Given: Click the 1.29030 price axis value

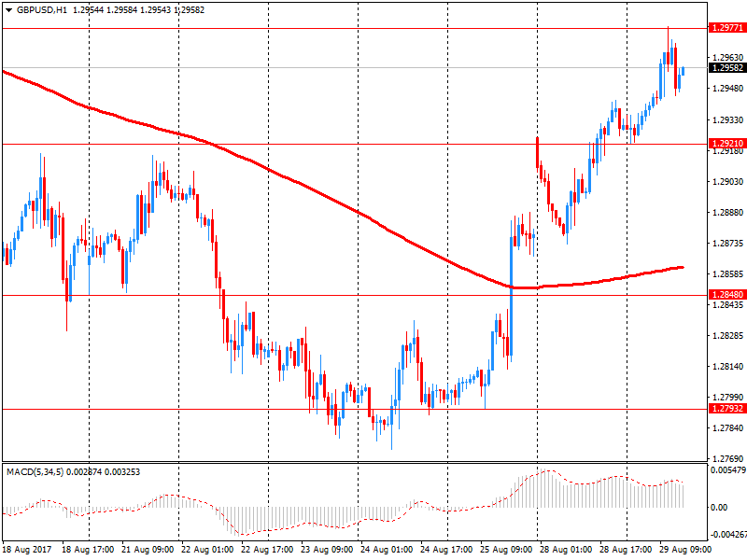Looking at the screenshot, I should click(x=728, y=181).
